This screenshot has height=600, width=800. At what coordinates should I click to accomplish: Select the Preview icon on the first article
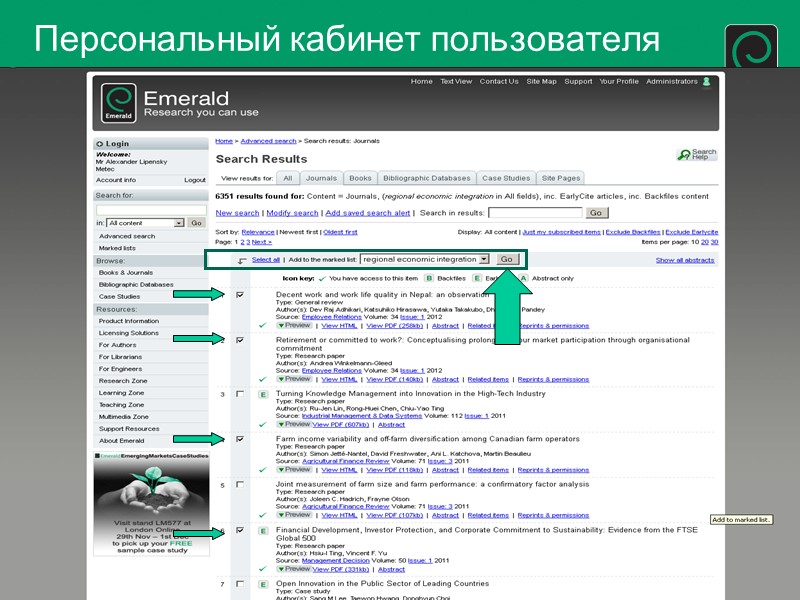pos(296,324)
